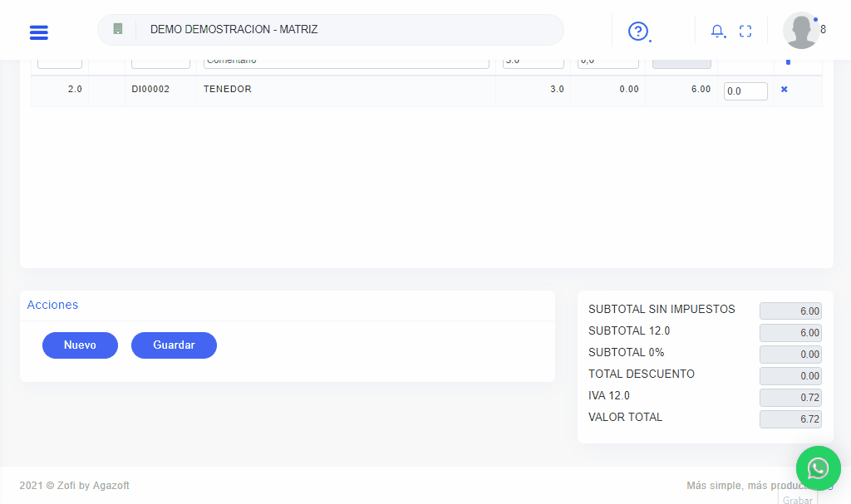Edit the 0.0 field in the TENEDOR row
Image resolution: width=851 pixels, height=504 pixels.
point(745,91)
